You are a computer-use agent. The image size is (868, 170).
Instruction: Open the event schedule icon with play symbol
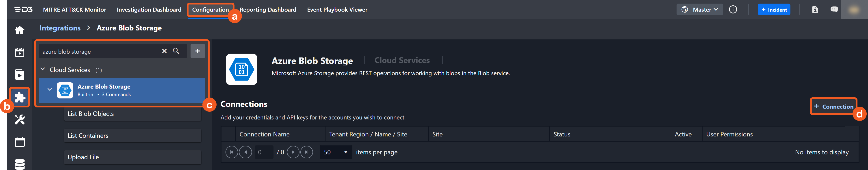click(20, 53)
